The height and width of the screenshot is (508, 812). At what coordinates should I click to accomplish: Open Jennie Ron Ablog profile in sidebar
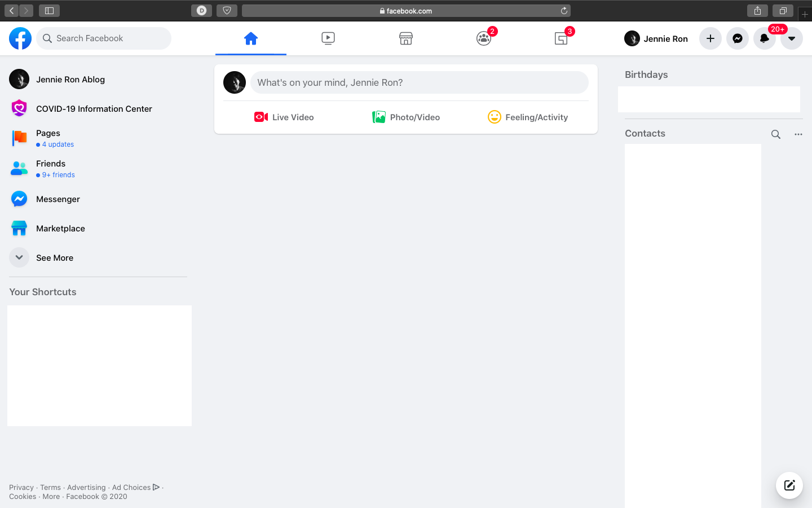pyautogui.click(x=98, y=80)
